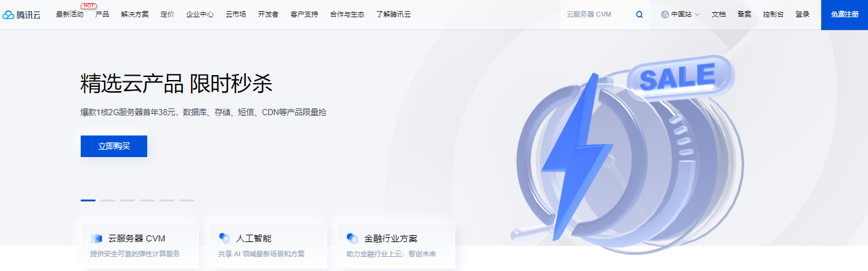868x271 pixels.
Task: Click the 文档 link
Action: coord(718,14)
